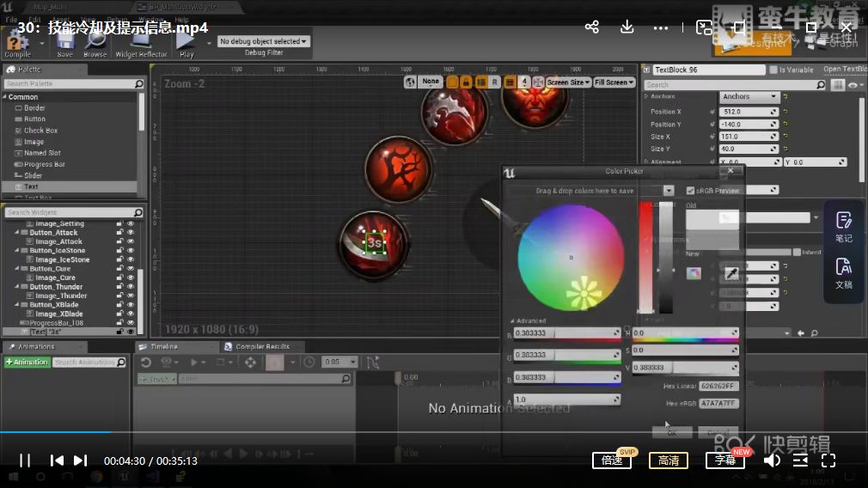Screen dimensions: 868x488
Task: Collapse the Button_Cure tree node
Action: coord(16,269)
